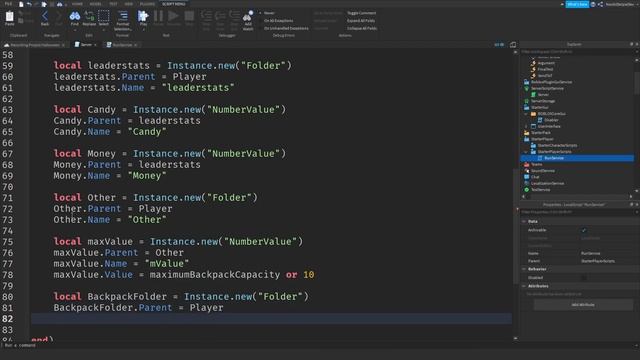
Task: Click the Format Selection icon
Action: [x=122, y=16]
